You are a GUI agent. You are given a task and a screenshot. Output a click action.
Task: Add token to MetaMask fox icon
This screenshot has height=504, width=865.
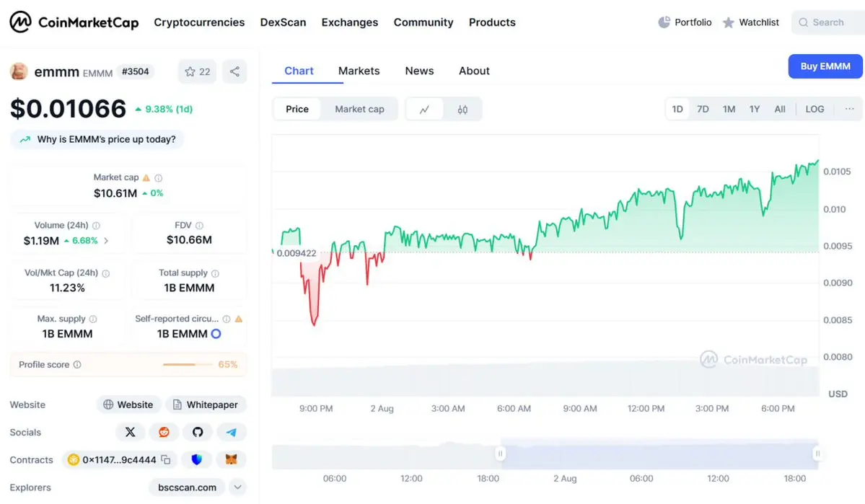click(x=231, y=459)
